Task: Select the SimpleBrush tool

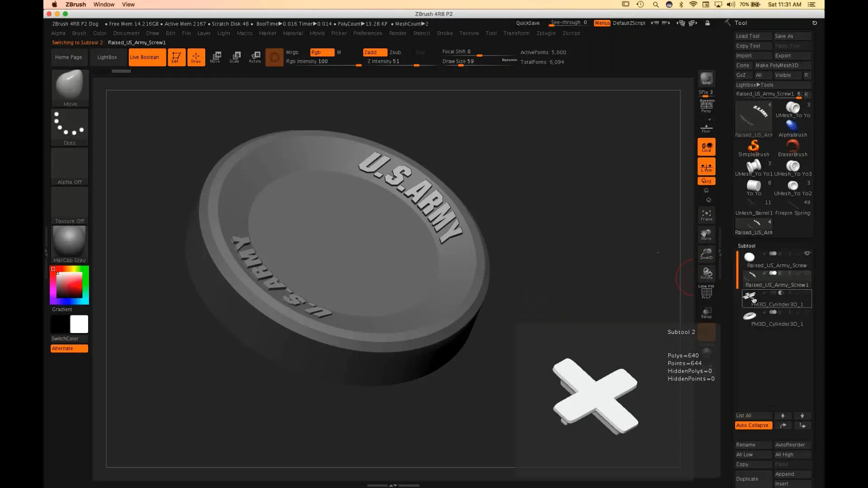Action: point(754,148)
